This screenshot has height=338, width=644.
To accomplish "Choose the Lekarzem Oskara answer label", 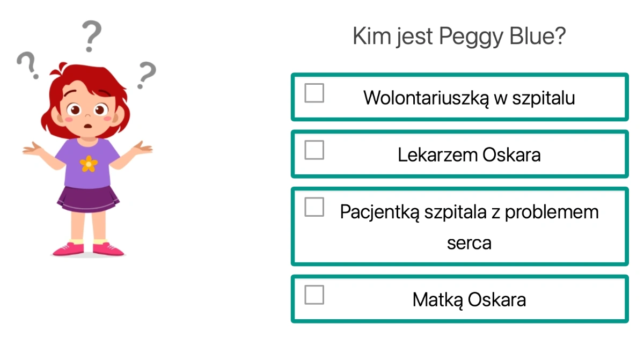I will point(469,155).
